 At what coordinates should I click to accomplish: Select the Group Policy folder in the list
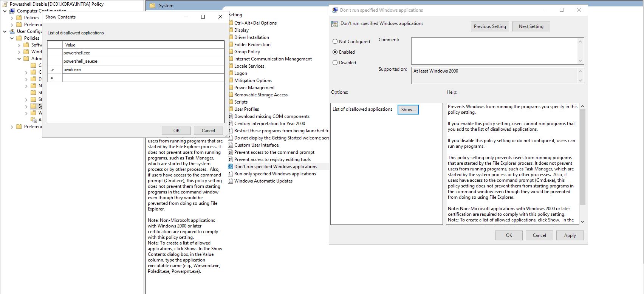click(x=247, y=52)
